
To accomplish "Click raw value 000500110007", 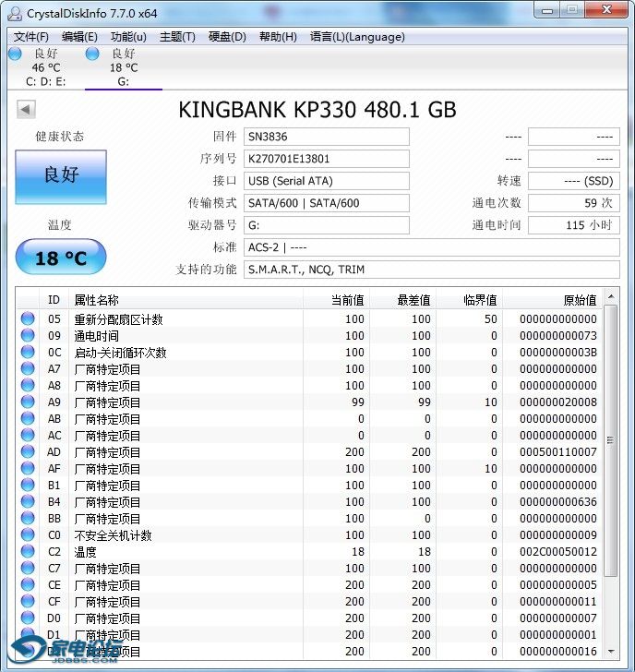I will [557, 452].
